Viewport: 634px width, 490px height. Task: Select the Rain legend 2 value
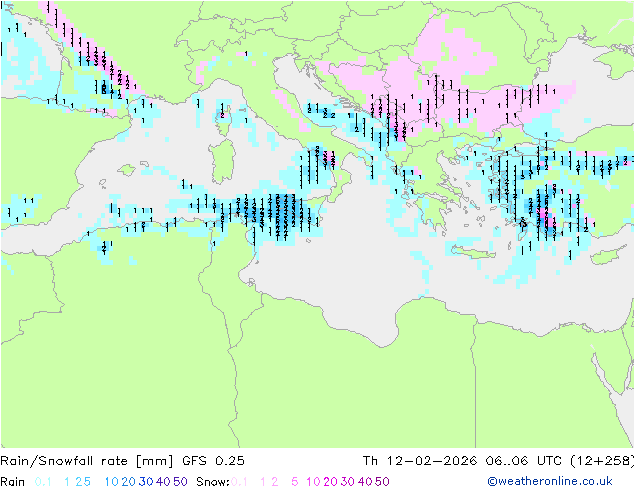[x=78, y=482]
